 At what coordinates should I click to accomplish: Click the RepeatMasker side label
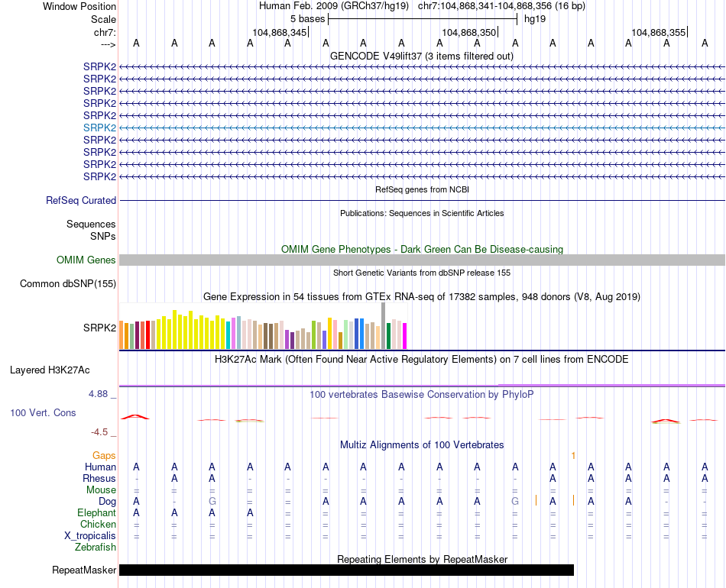[84, 570]
